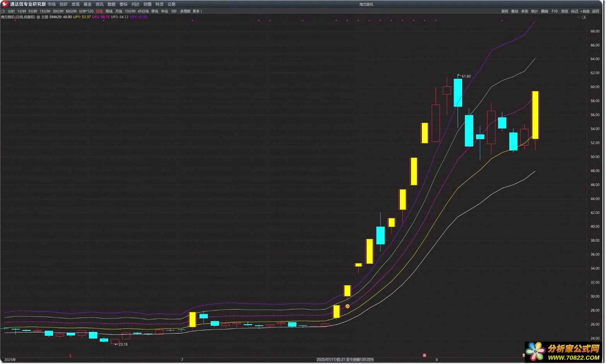Click the 返回 back button
Viewport: 606px width, 364px height.
596,11
